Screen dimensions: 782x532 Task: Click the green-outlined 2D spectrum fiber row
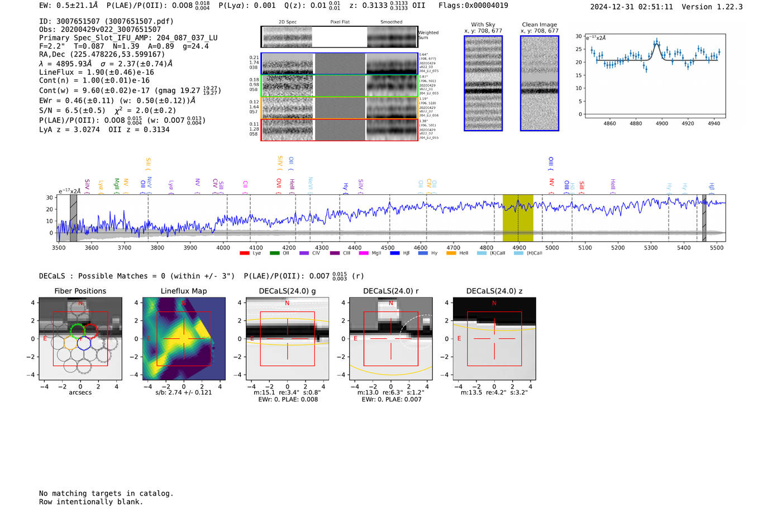pos(340,86)
